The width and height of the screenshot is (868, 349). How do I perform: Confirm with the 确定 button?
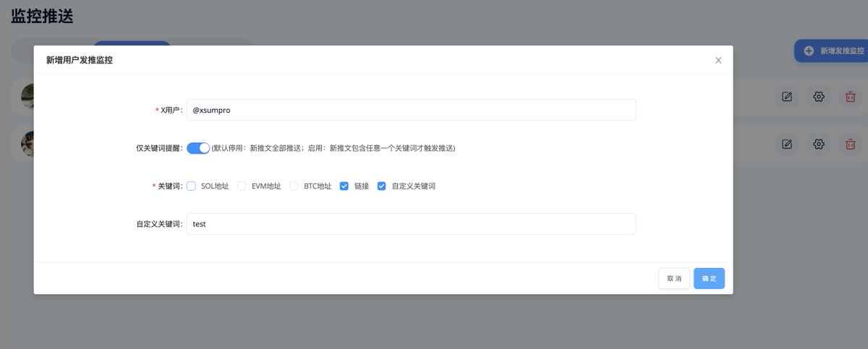[x=709, y=278]
